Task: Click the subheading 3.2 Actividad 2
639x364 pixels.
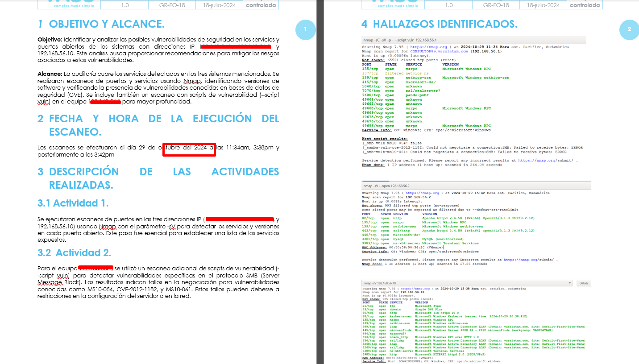Action: [75, 253]
